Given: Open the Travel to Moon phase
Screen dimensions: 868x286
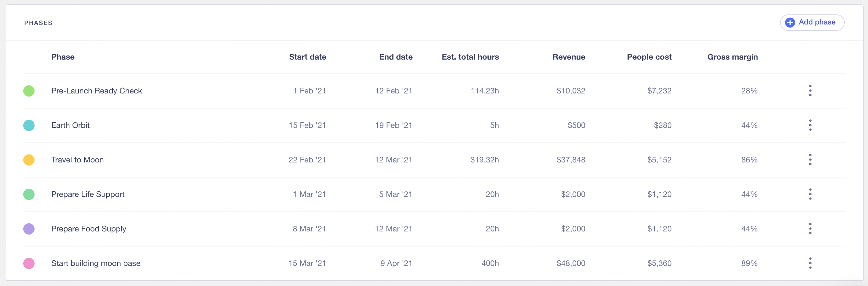Looking at the screenshot, I should 78,160.
